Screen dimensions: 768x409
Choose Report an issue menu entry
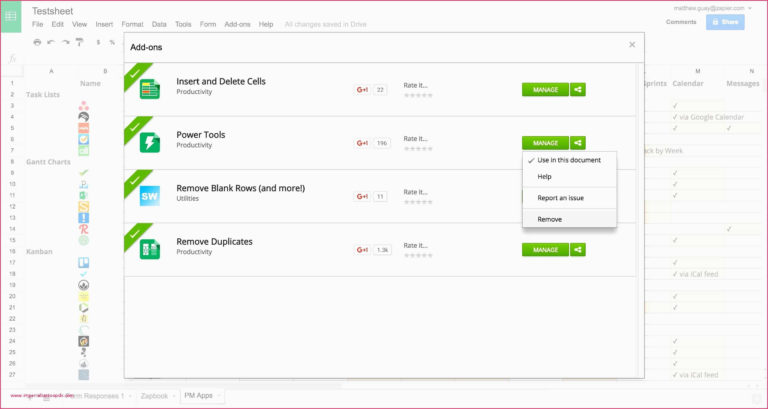coord(560,198)
